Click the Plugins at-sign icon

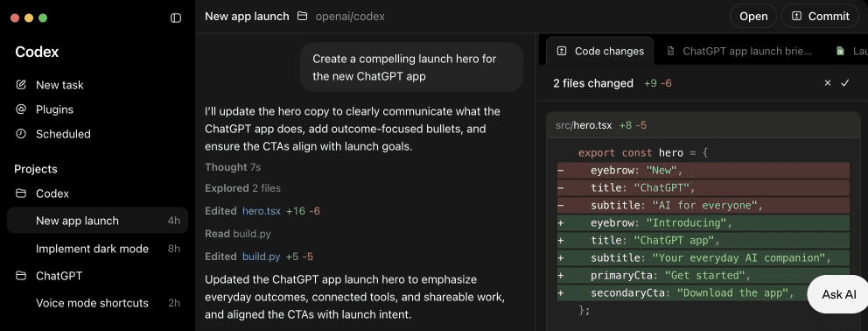pos(21,109)
